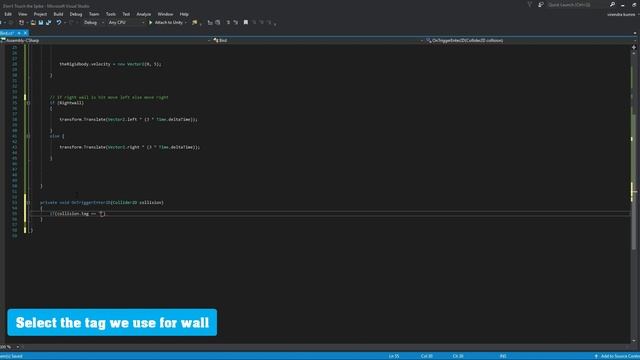Open the OnTriggerEnter2D member dropdown
Screen dimensions: 640x360
point(530,40)
